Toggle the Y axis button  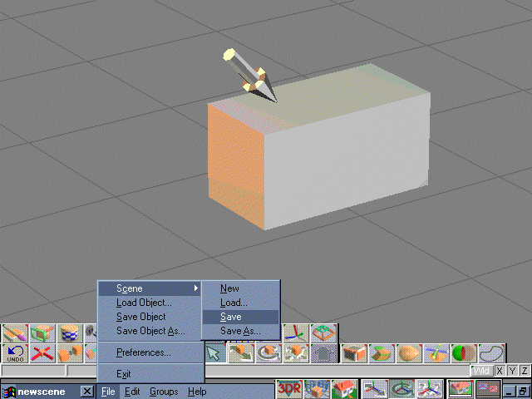(x=512, y=371)
